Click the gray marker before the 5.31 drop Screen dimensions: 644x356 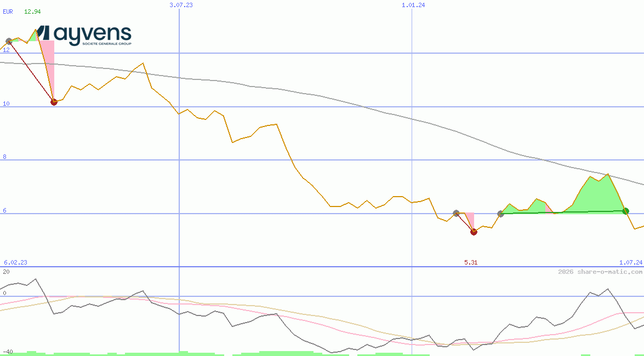[456, 213]
